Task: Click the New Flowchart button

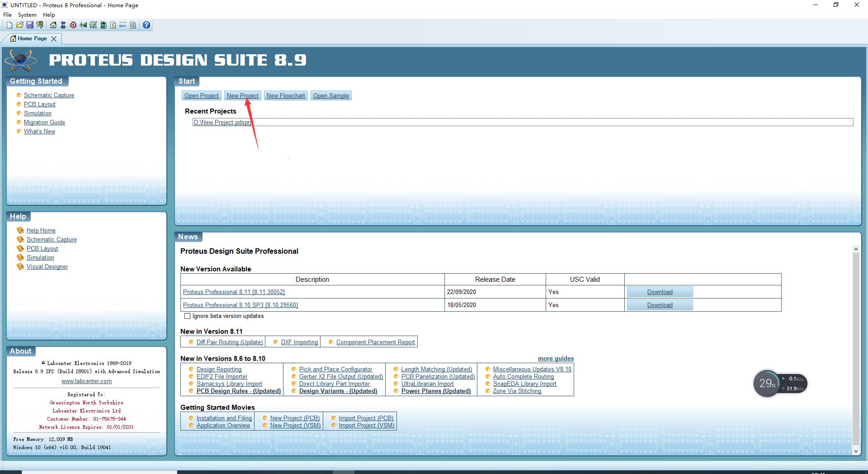Action: coord(286,95)
